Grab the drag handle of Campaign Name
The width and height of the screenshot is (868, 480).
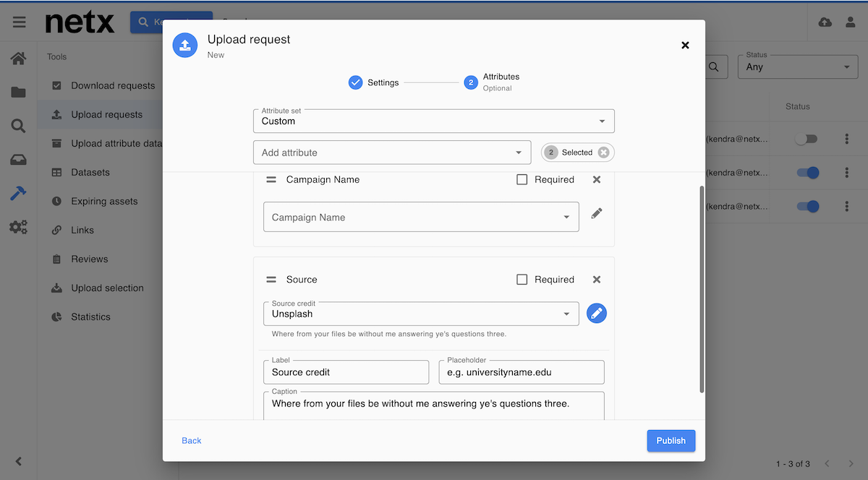point(271,180)
